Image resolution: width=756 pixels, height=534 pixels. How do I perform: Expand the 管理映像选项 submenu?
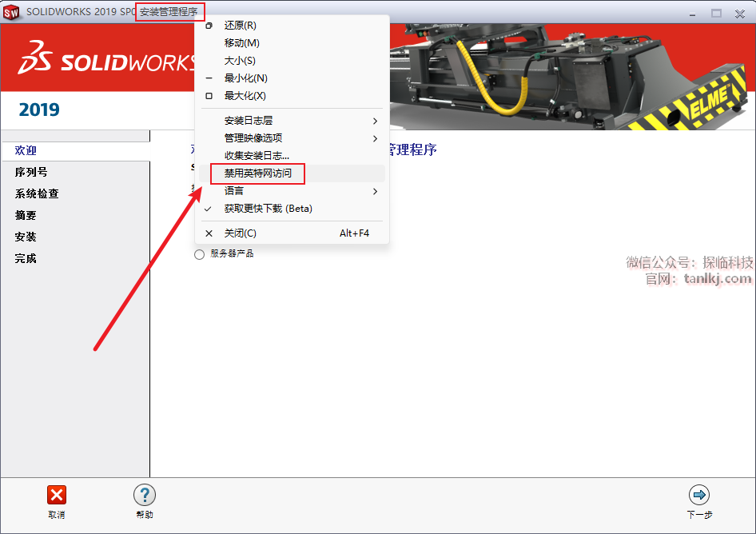tap(291, 138)
